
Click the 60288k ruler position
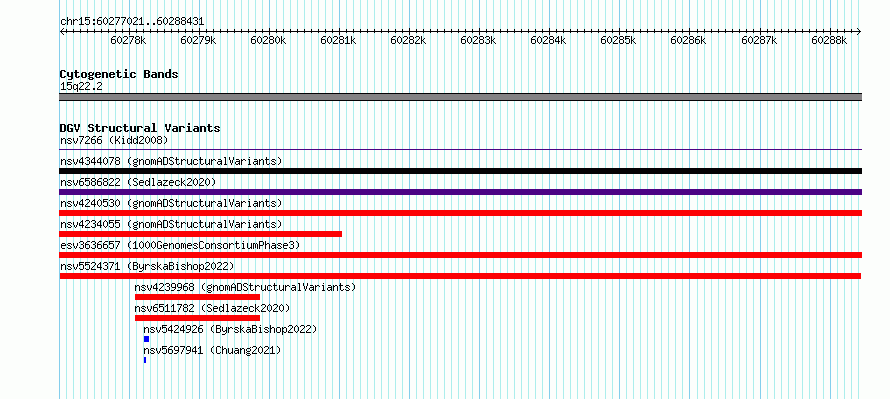pos(829,40)
